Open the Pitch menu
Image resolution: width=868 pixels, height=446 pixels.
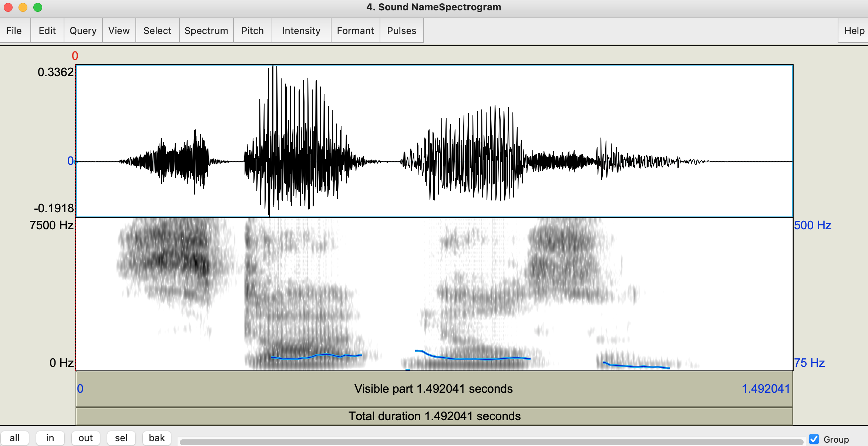pos(252,31)
